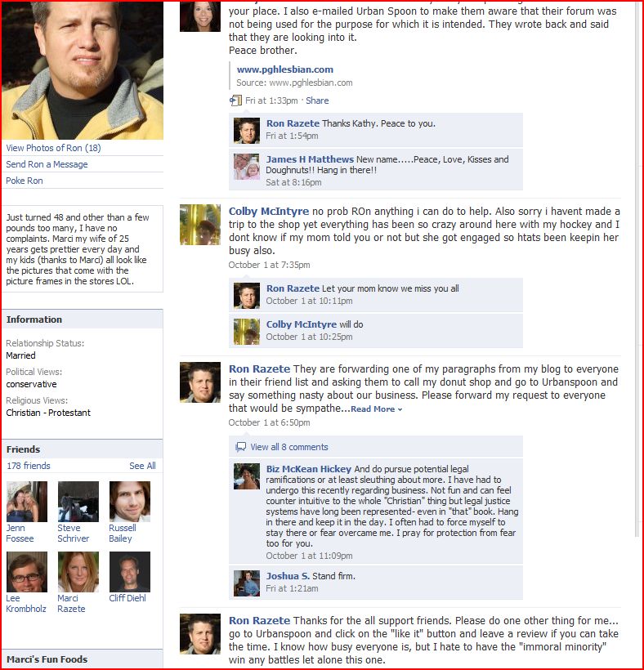Viewport: 644px width, 670px height.
Task: Click the shared link icon next to Fri at 1:33pm
Action: tap(235, 100)
